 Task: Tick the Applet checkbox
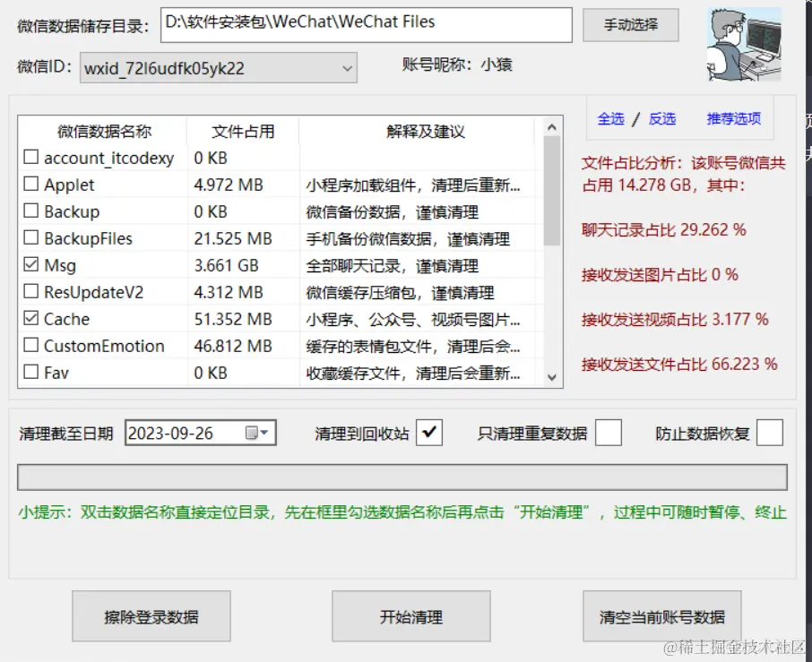click(x=31, y=184)
